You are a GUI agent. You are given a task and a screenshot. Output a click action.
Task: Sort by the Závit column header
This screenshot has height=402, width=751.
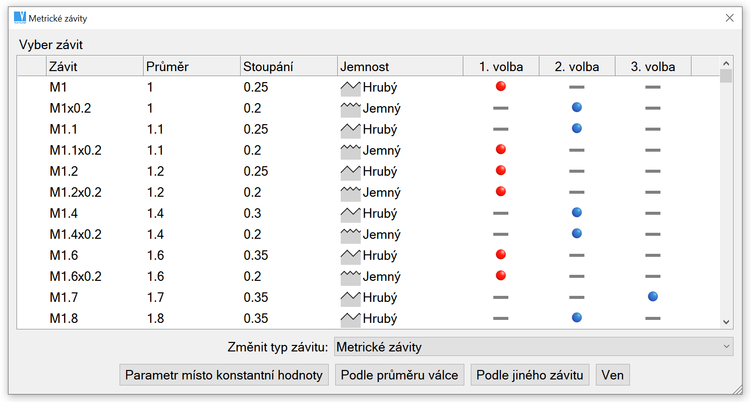pos(93,67)
